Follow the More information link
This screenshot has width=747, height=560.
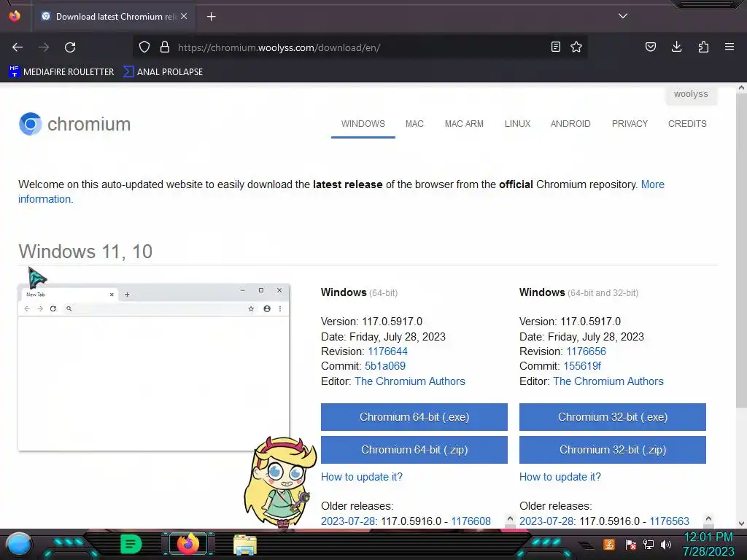[653, 184]
